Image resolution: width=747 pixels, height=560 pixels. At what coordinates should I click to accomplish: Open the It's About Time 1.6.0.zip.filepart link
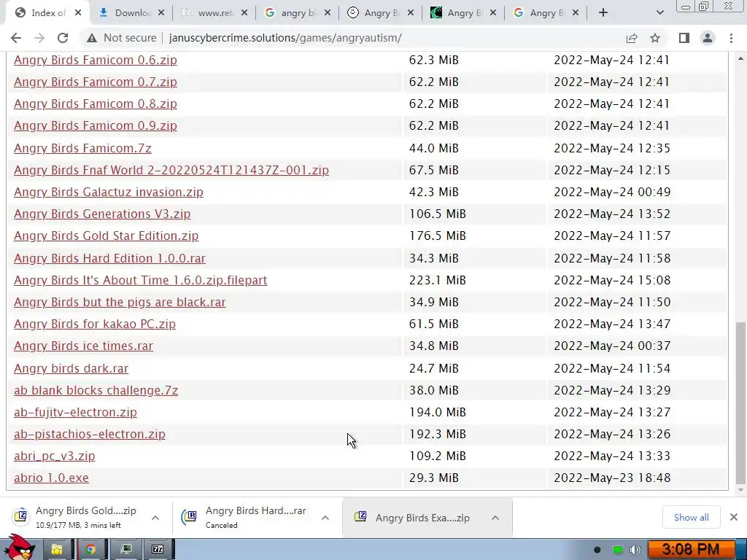(141, 280)
